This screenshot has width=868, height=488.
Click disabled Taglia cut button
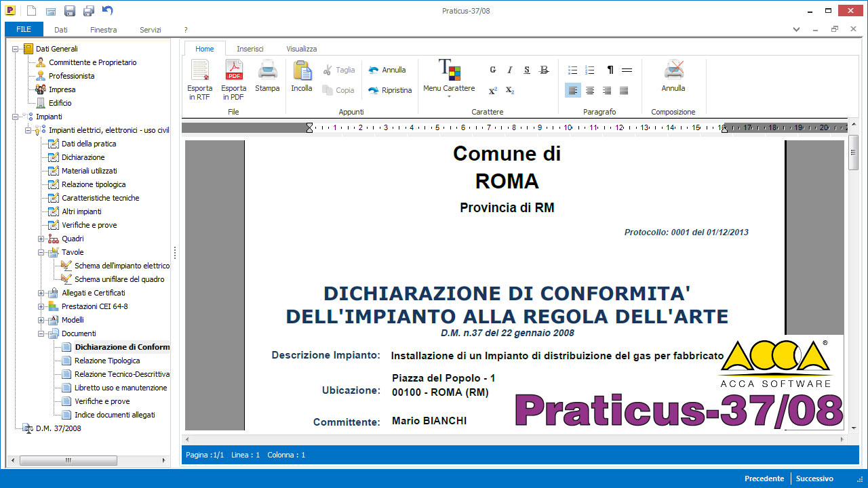(338, 70)
